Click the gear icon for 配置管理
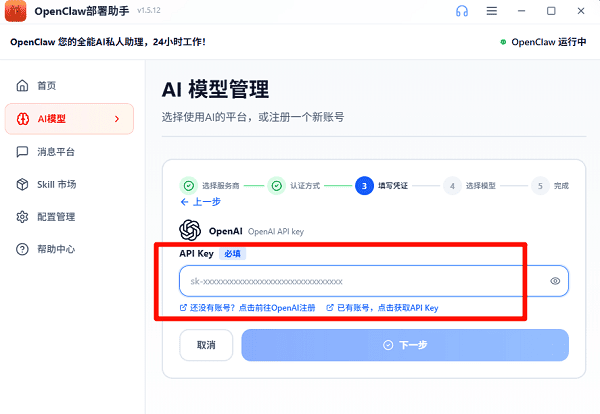This screenshot has width=600, height=414. click(22, 217)
